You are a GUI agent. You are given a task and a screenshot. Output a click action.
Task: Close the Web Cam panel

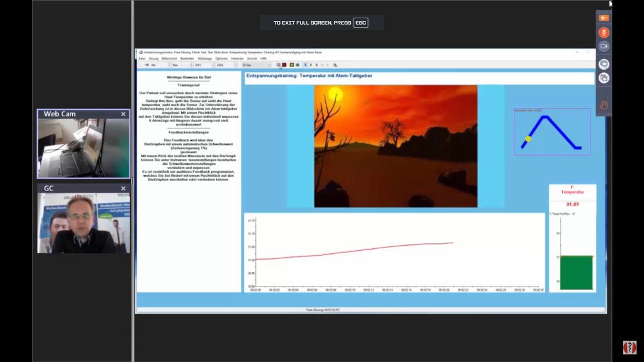[123, 114]
